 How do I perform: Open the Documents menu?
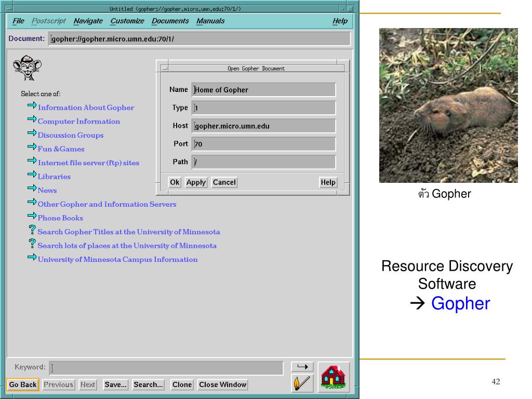(170, 21)
